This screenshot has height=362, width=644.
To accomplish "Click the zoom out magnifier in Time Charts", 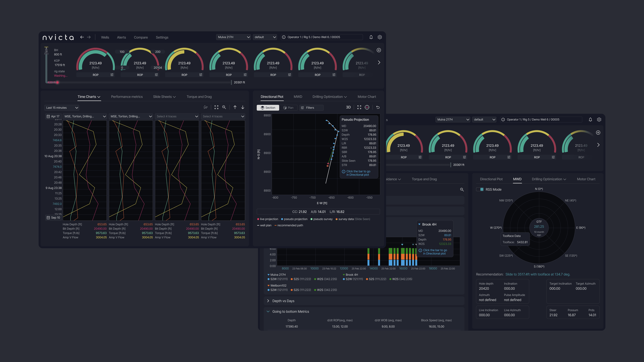I will (x=224, y=107).
